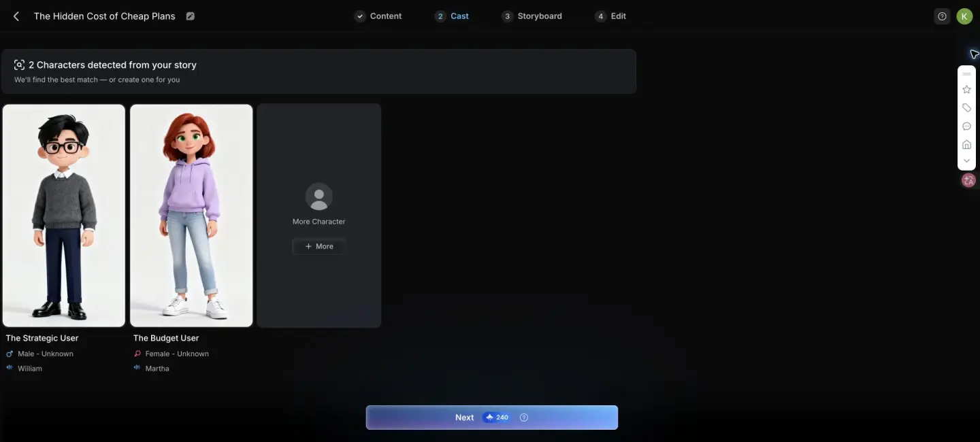The height and width of the screenshot is (442, 980).
Task: Edit the project title with pencil icon
Action: pyautogui.click(x=191, y=16)
